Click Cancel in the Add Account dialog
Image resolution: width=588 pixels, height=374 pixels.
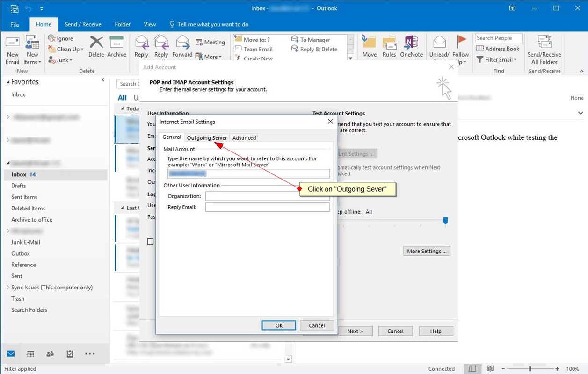click(395, 331)
